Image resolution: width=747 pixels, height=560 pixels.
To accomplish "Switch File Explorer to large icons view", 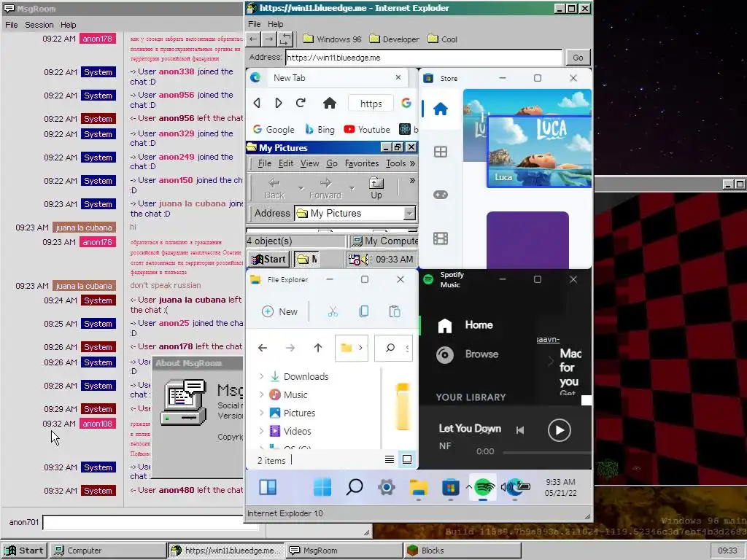I will point(407,459).
